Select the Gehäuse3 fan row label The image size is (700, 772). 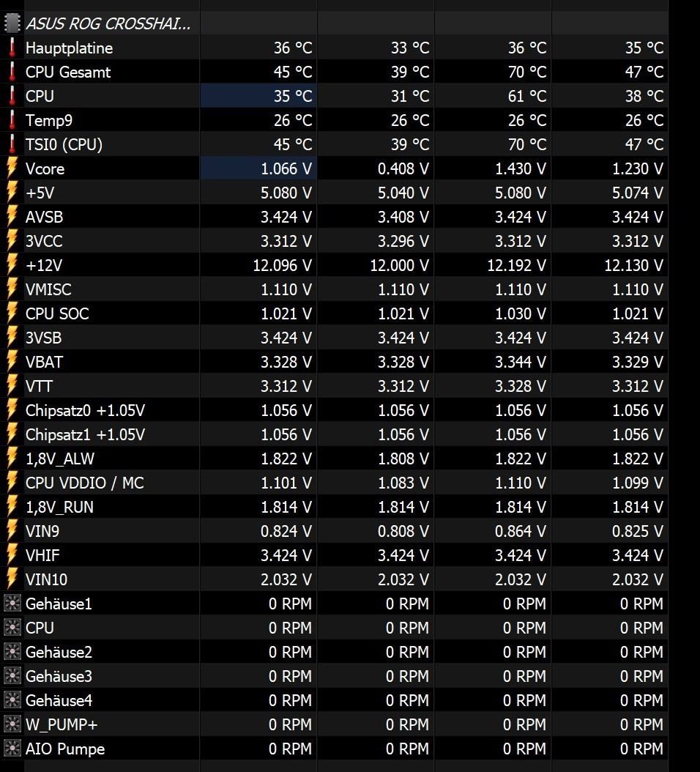pos(59,675)
